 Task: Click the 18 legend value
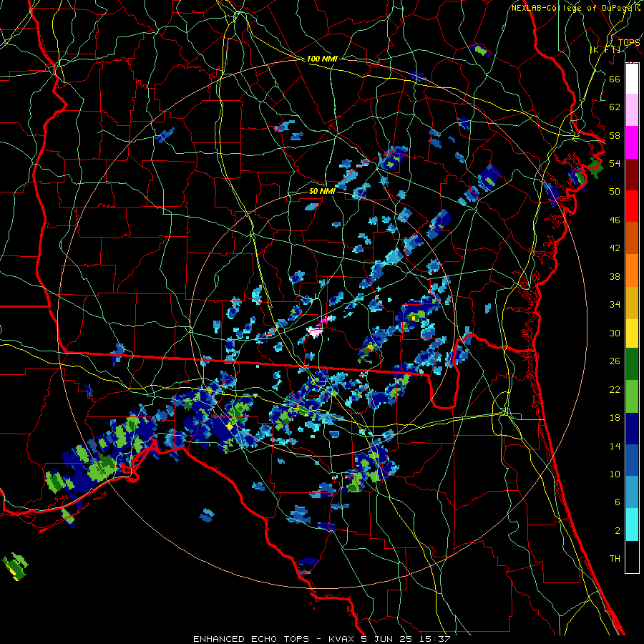(615, 418)
